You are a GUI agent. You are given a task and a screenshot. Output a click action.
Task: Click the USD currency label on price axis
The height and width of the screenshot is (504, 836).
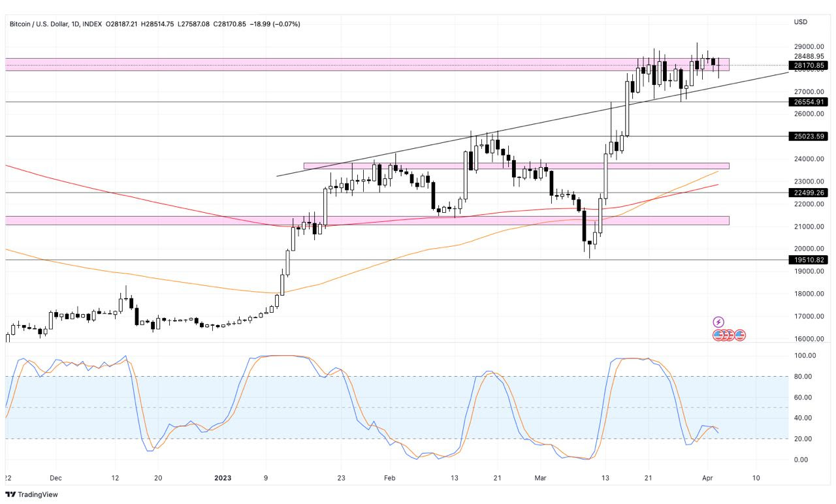pyautogui.click(x=801, y=22)
